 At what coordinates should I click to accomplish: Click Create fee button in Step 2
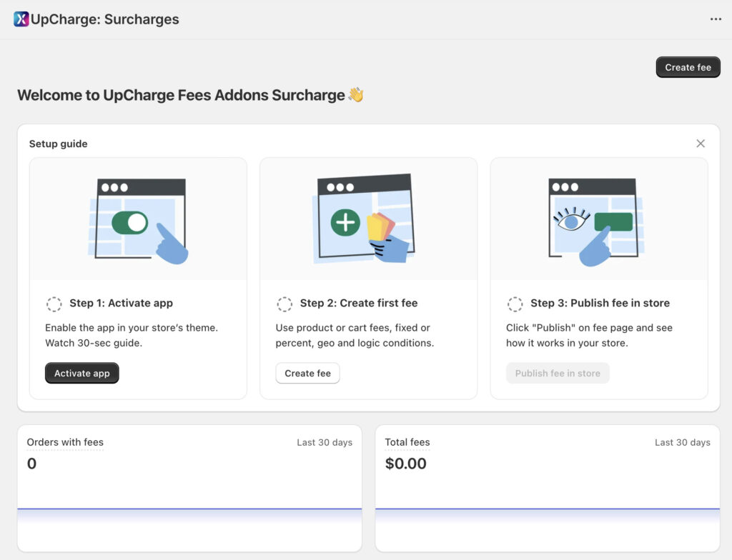[307, 373]
